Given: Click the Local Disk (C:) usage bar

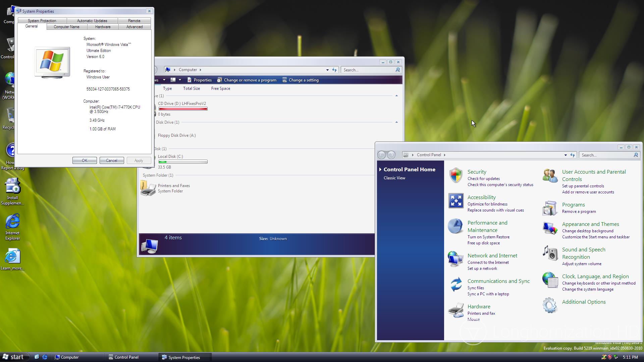Looking at the screenshot, I should pos(183,162).
